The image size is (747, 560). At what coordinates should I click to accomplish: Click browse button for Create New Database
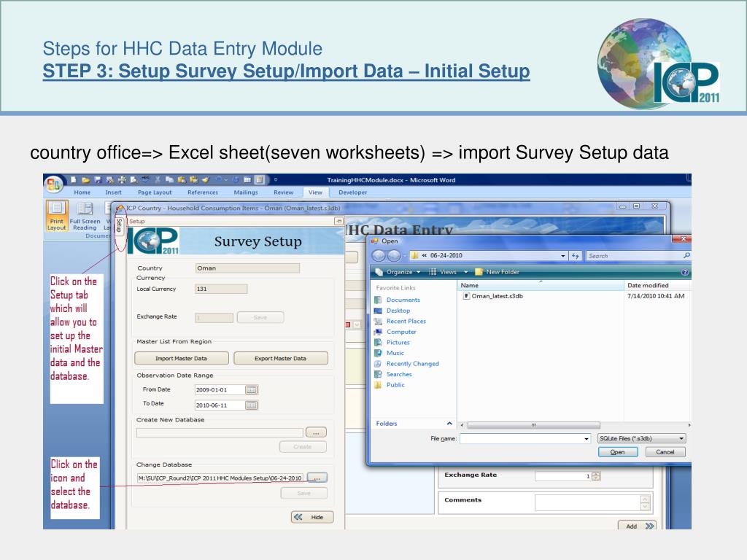point(317,433)
